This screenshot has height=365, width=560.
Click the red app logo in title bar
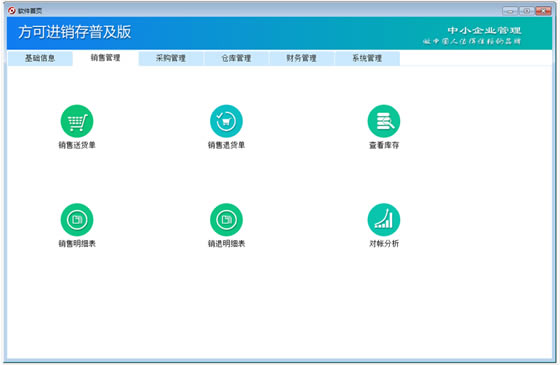(12, 11)
